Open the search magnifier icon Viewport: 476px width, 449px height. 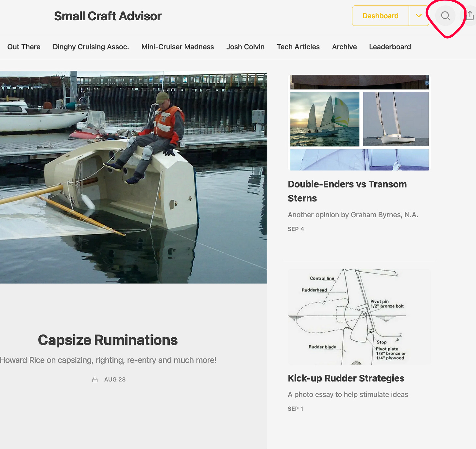point(445,16)
